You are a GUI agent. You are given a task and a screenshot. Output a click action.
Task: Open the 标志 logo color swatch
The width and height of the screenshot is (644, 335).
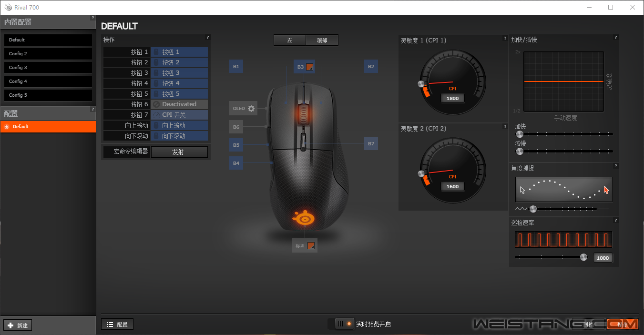pos(311,246)
